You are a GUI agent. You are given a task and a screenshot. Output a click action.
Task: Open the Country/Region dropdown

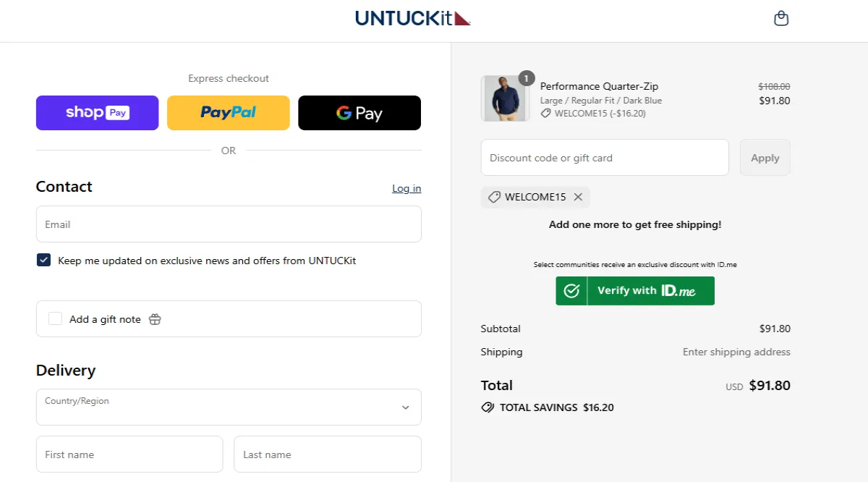coord(229,407)
